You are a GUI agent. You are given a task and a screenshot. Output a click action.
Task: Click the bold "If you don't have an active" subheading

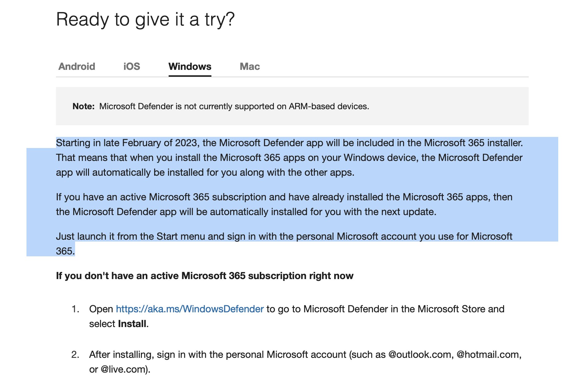(x=205, y=276)
